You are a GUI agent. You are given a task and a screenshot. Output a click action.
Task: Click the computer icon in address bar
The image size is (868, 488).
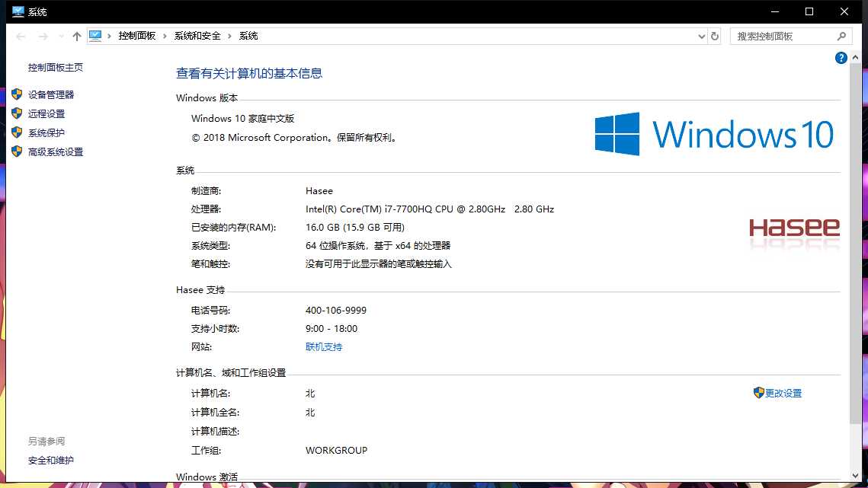(95, 36)
